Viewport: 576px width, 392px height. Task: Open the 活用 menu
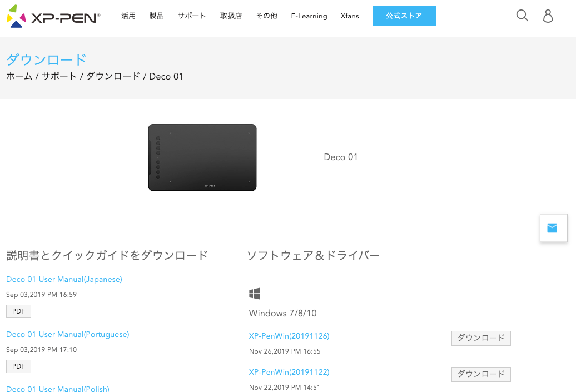tap(128, 16)
